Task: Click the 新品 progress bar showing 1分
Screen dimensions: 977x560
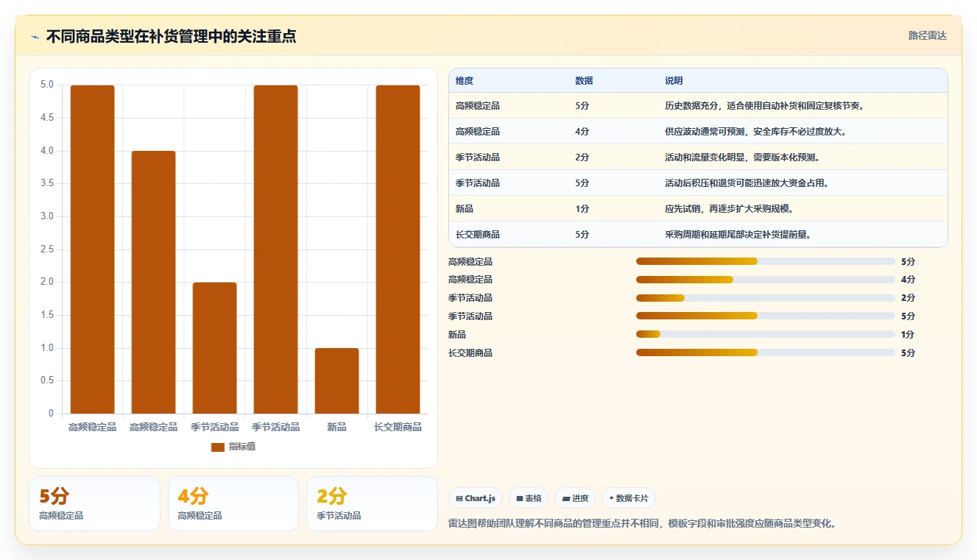Action: (766, 334)
